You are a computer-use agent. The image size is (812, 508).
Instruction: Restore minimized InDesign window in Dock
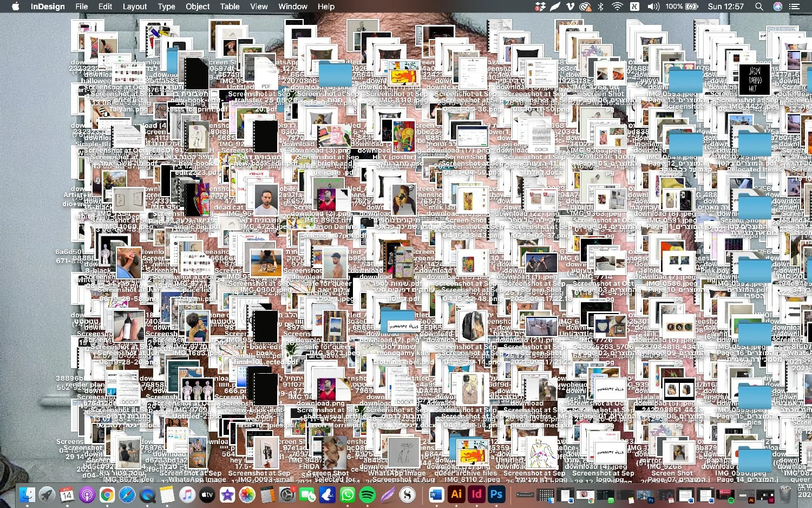tap(766, 494)
